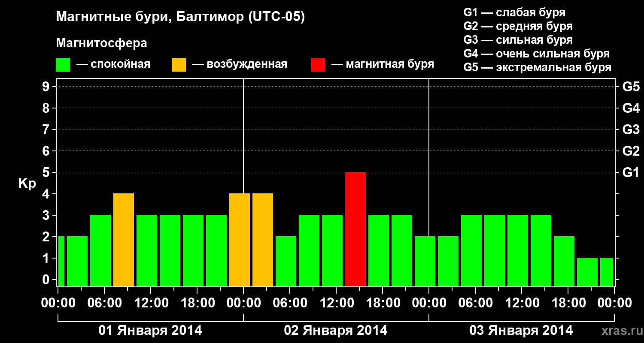Click the 'G3 — сильная буря' legend text

pyautogui.click(x=518, y=40)
